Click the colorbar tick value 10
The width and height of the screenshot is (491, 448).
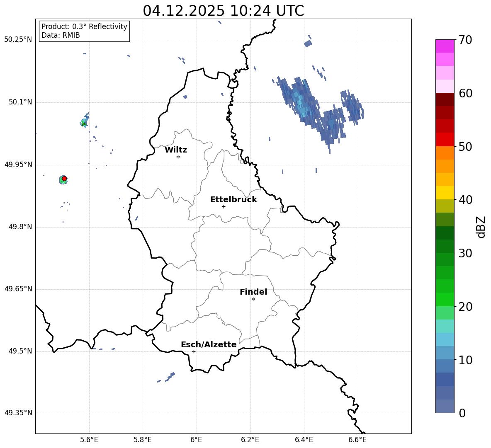(465, 360)
